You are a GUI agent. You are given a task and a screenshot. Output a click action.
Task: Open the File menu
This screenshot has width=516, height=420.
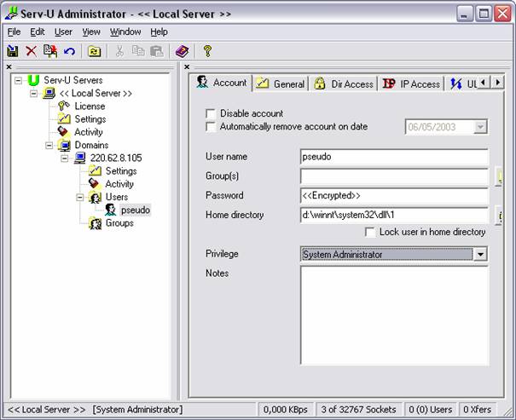(x=14, y=32)
